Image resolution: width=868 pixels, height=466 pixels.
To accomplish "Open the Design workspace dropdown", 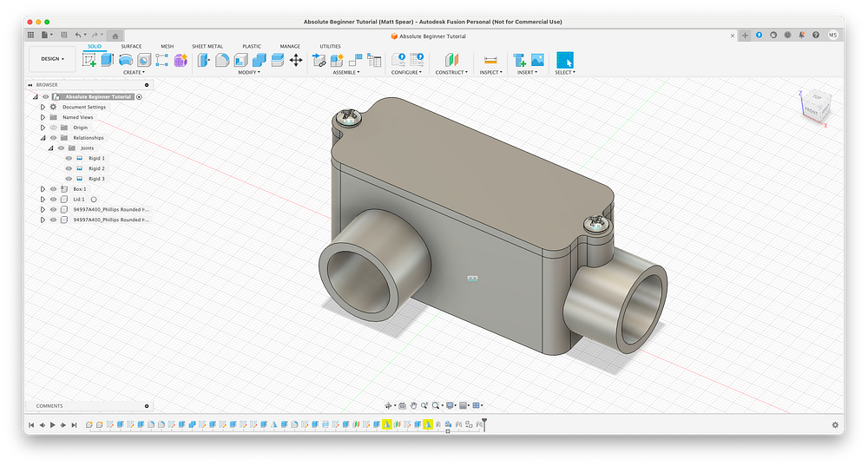I will 52,59.
